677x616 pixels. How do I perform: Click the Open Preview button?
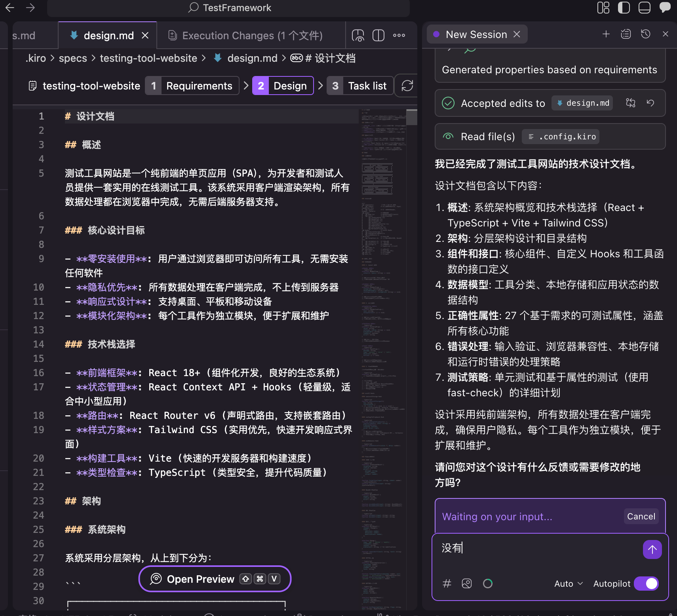tap(214, 579)
